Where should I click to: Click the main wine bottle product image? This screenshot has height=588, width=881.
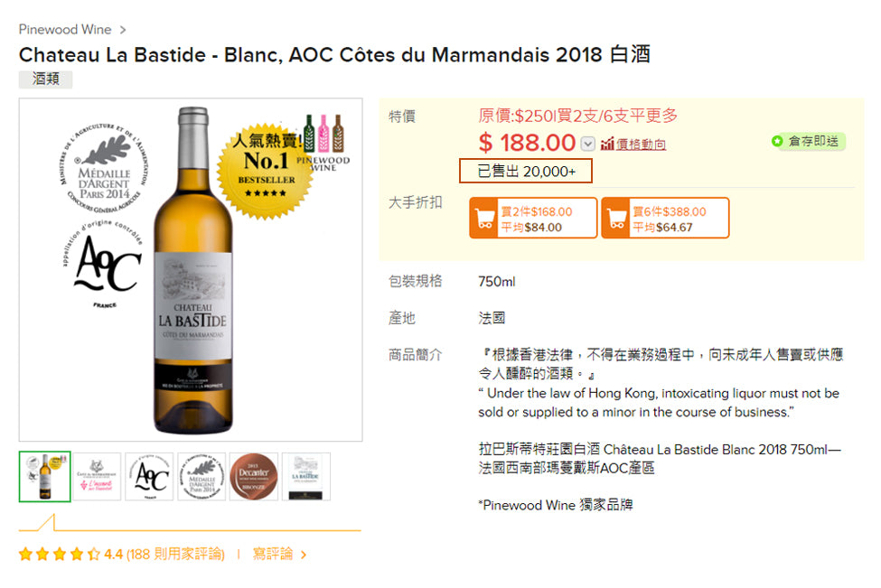click(x=191, y=269)
